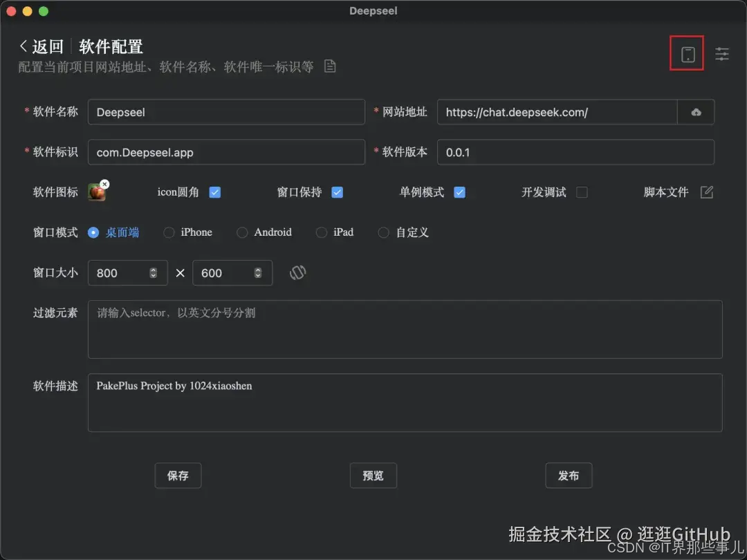Select 桌面端 window mode radio

pos(93,232)
